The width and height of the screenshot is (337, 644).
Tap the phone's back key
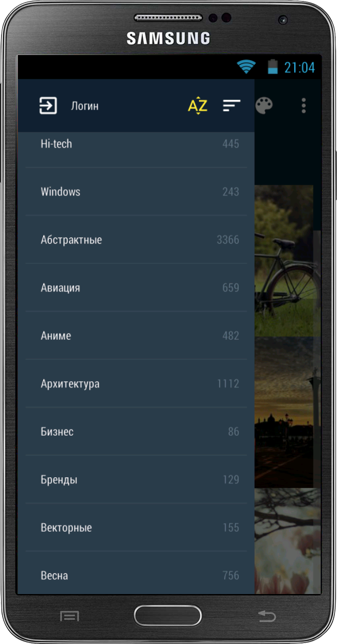pyautogui.click(x=267, y=616)
